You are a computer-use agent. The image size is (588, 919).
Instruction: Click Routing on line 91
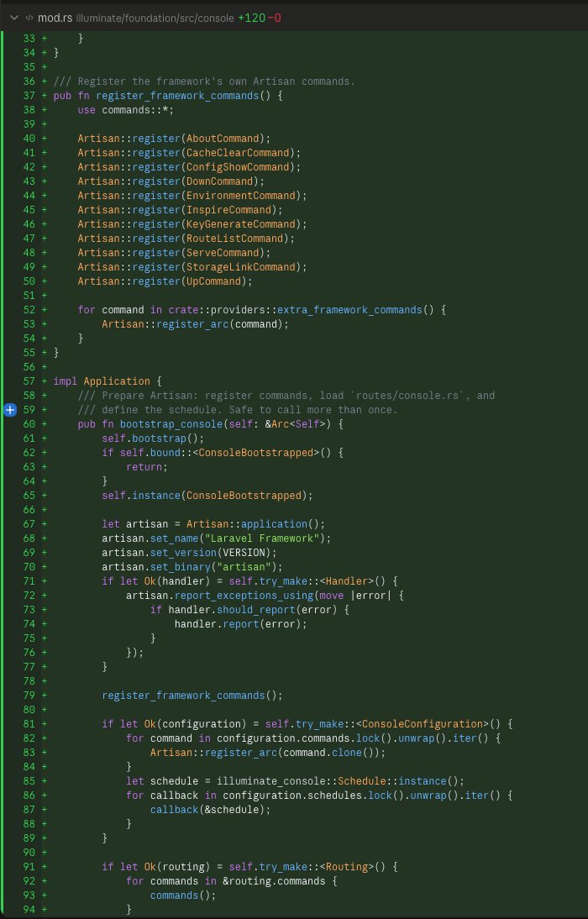click(x=346, y=866)
